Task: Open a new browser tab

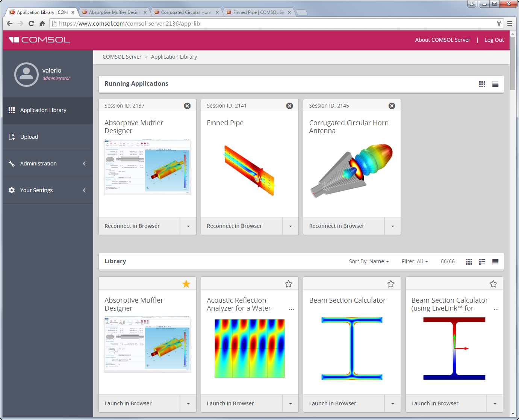Action: 302,12
